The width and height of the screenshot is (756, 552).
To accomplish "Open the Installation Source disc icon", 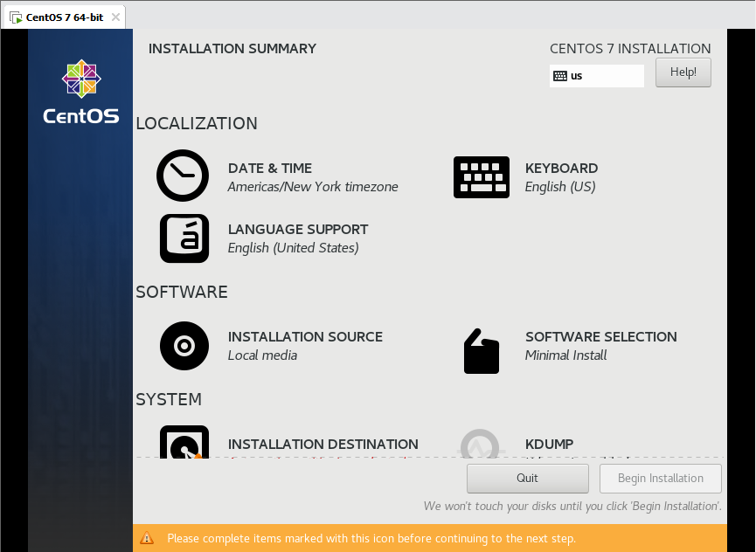I will coord(184,346).
